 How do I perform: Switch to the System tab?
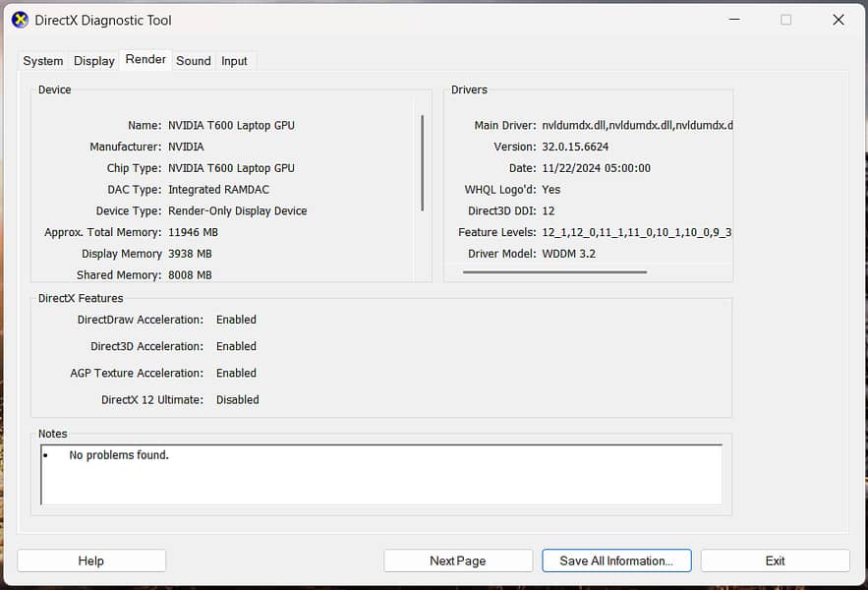point(42,61)
